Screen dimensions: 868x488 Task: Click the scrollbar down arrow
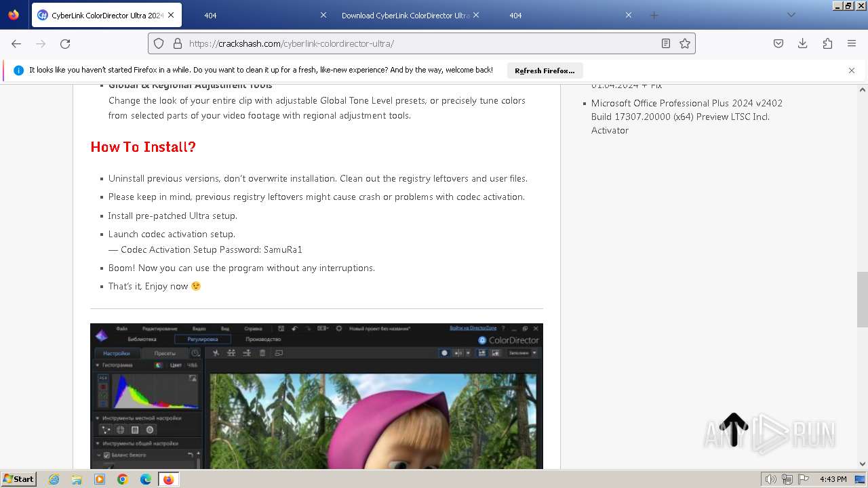(863, 464)
